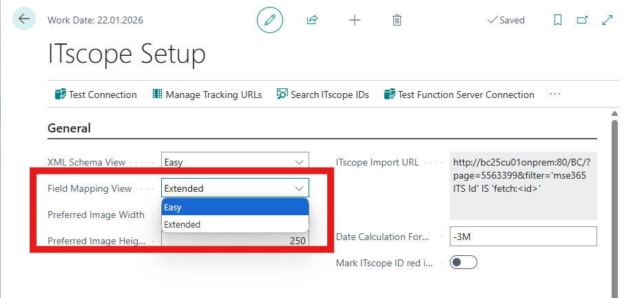
Task: Select Easy option in dropdown list
Action: point(234,207)
